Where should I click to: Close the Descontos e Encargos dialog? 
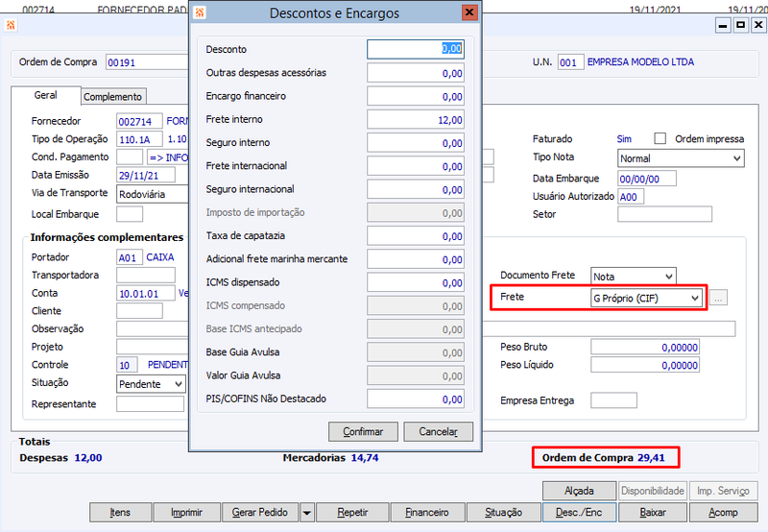(x=469, y=12)
